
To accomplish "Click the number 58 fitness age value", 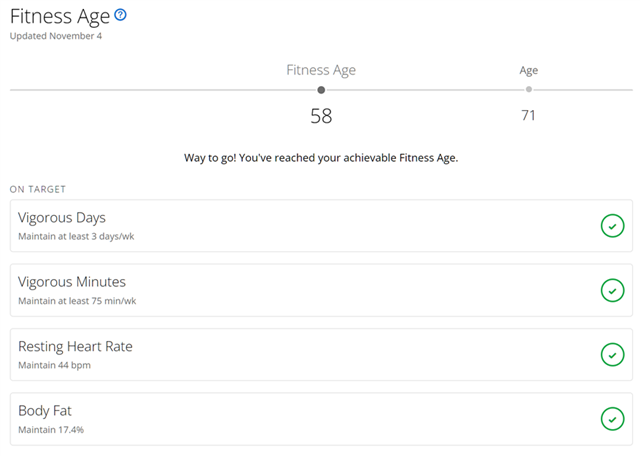I will click(321, 116).
